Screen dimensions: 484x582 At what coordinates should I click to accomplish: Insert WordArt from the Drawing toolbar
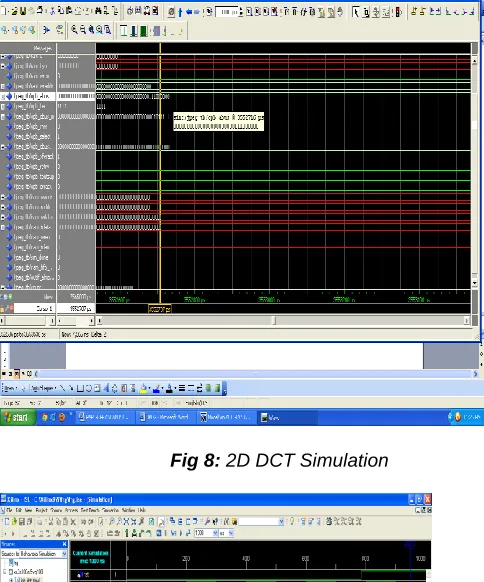[106, 389]
